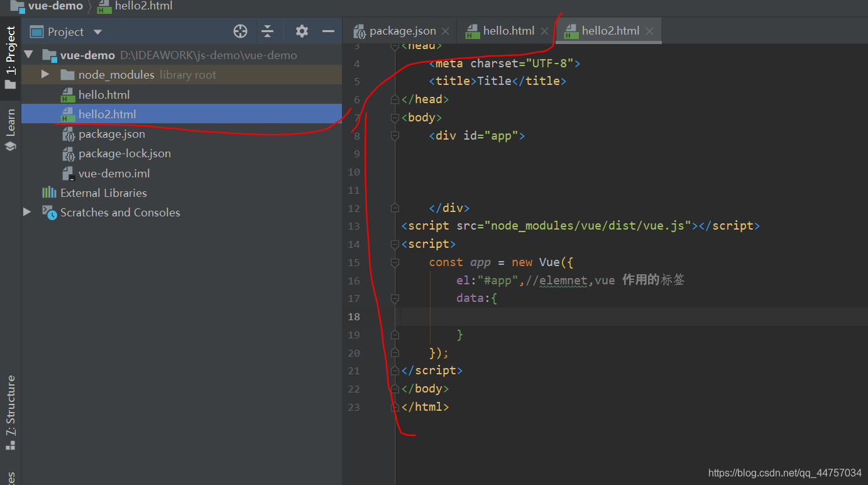Open Project panel settings gear
This screenshot has height=485, width=868.
coord(302,31)
